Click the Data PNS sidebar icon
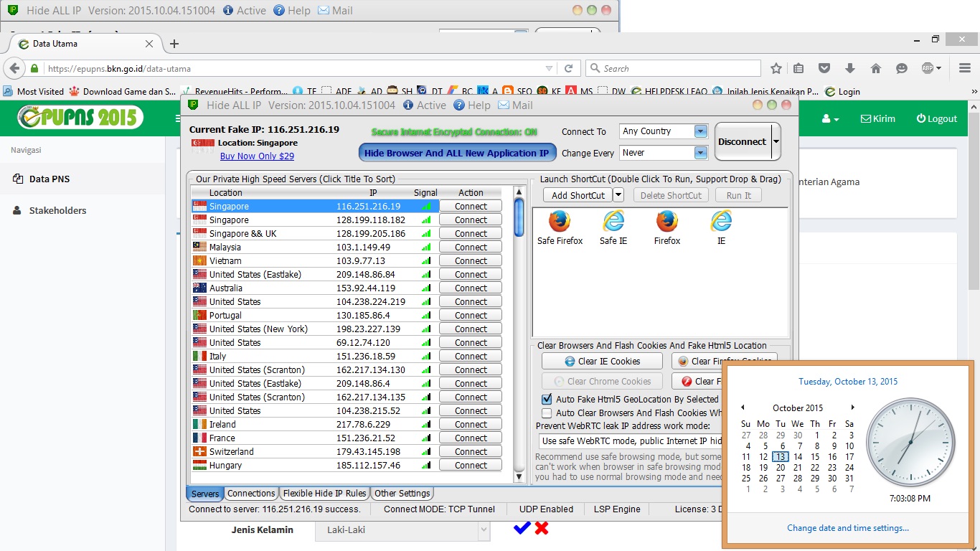 coord(18,179)
